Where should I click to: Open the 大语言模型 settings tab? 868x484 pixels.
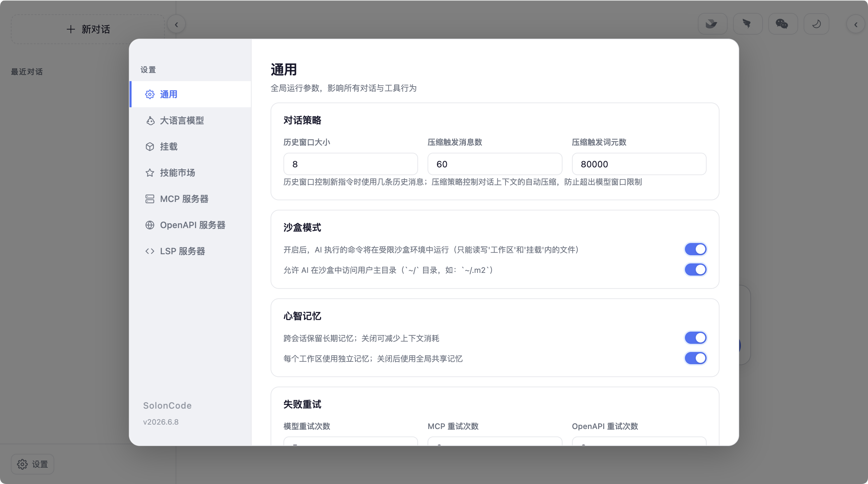click(x=190, y=120)
